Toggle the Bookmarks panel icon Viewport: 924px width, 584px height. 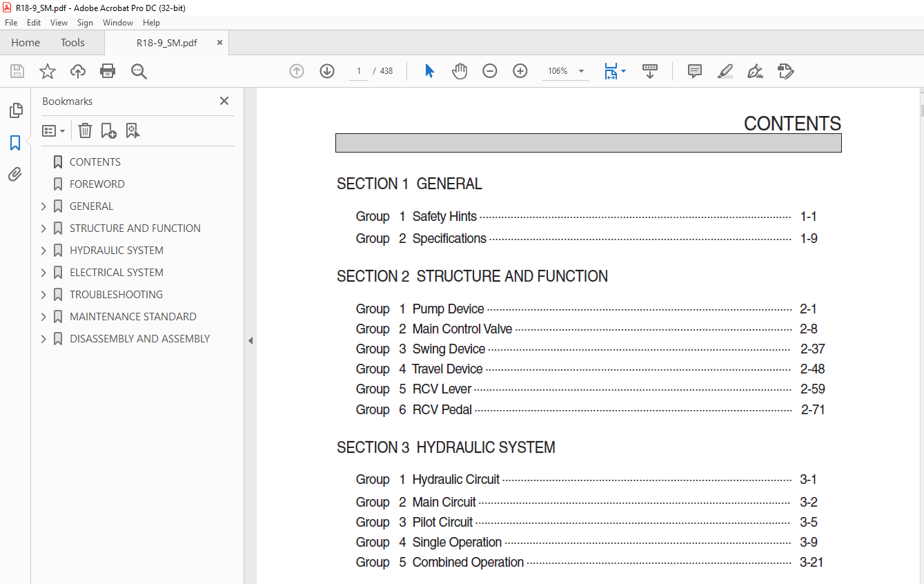coord(15,143)
